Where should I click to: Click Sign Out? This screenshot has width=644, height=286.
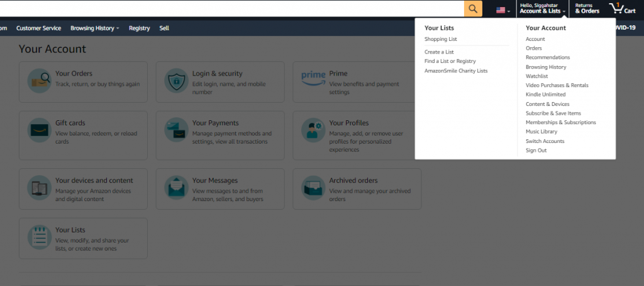(x=536, y=150)
